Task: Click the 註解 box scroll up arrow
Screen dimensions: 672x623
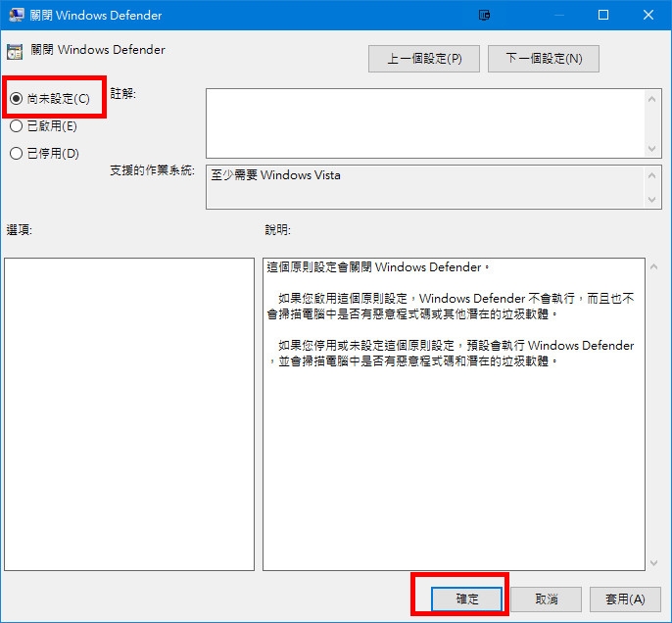Action: (x=651, y=99)
